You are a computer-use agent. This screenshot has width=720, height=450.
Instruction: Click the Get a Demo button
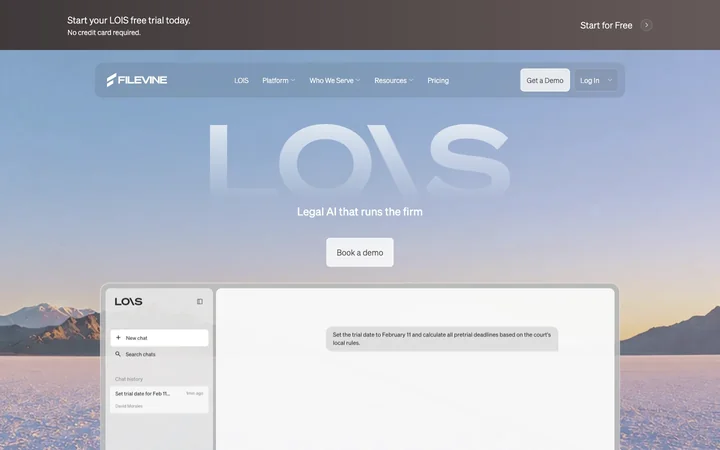(545, 80)
